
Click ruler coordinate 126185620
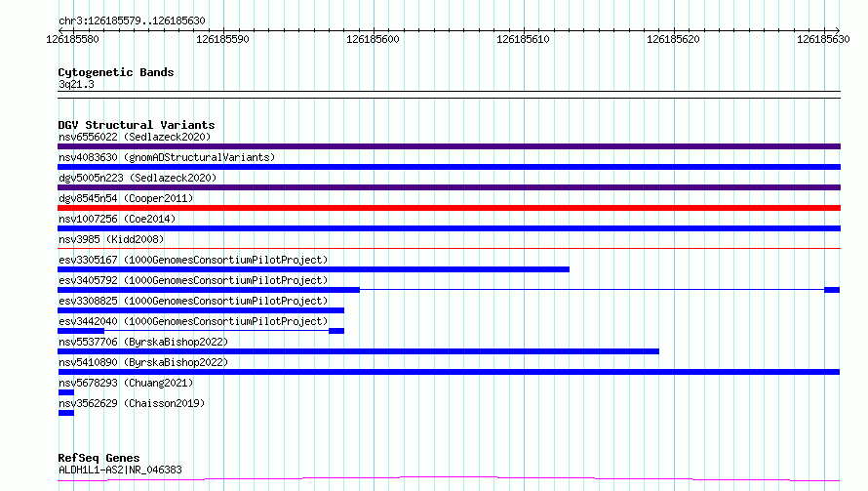(x=673, y=39)
